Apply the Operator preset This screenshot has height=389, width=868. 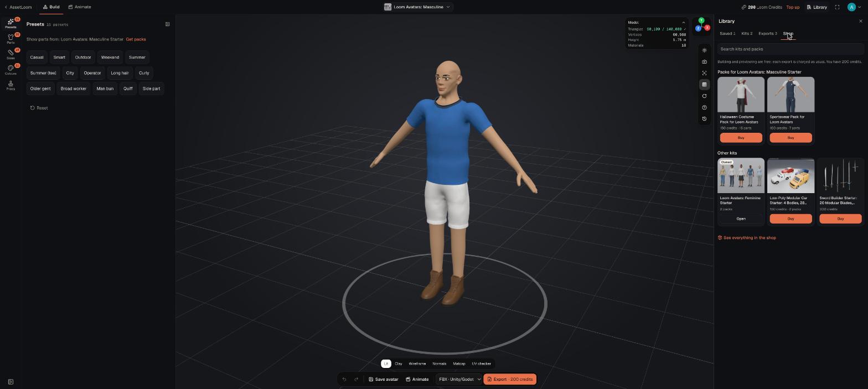[x=92, y=73]
